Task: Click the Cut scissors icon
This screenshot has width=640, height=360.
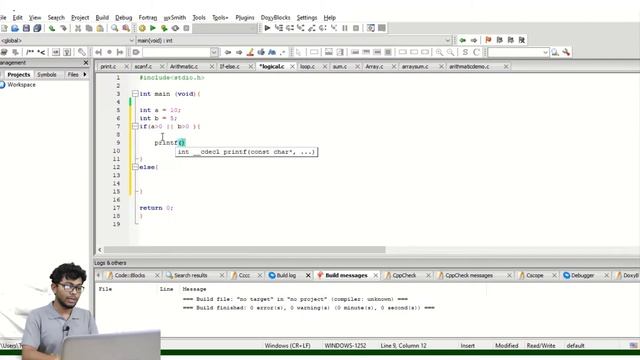Action: [78, 28]
